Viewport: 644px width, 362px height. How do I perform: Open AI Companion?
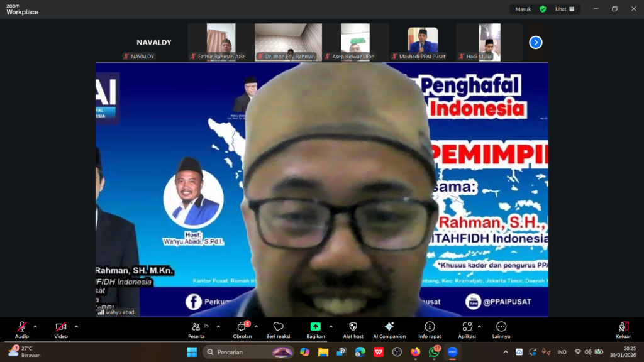pos(389,330)
